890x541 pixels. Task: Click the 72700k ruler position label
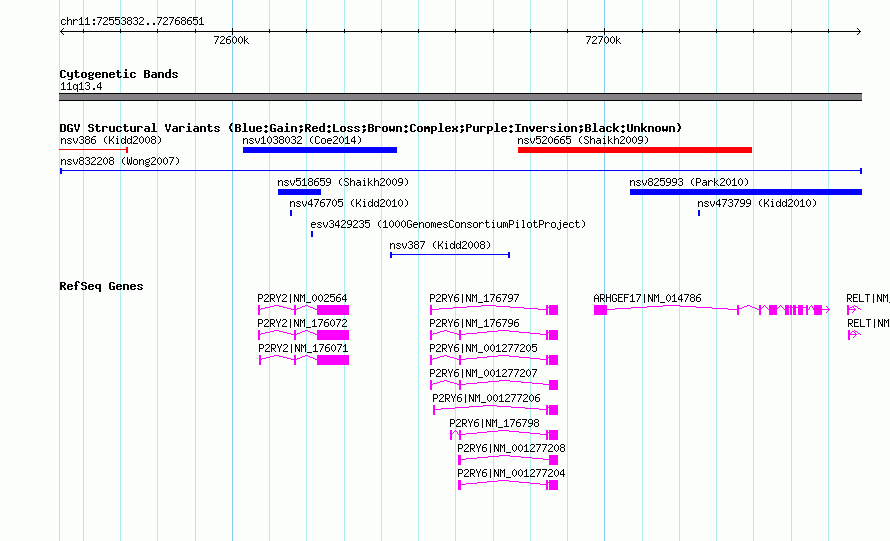click(603, 40)
